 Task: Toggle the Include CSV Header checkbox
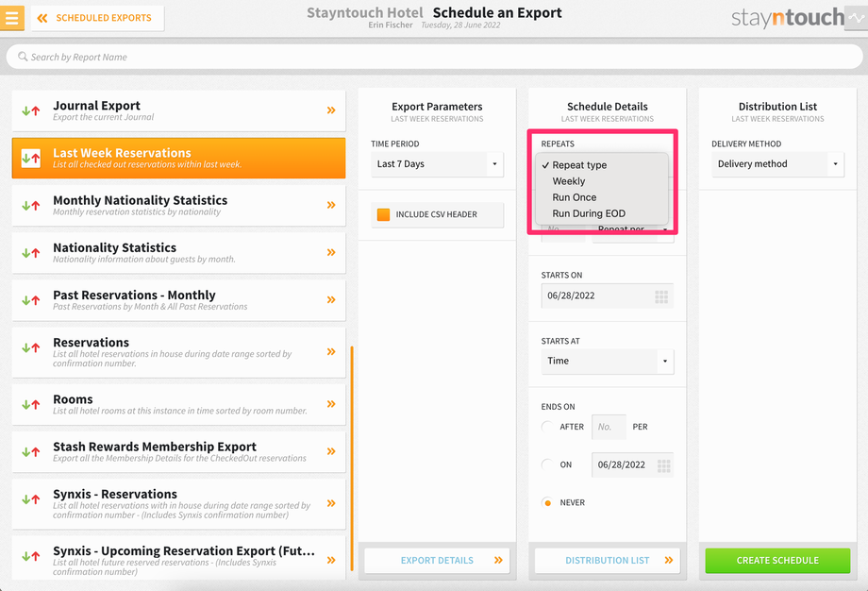pos(383,214)
